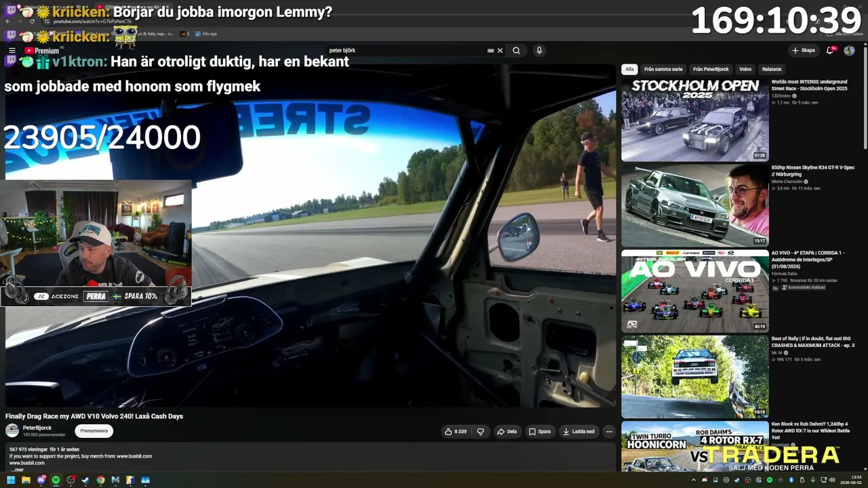Open more actions ellipsis under the video
The height and width of the screenshot is (488, 868).
(x=609, y=431)
